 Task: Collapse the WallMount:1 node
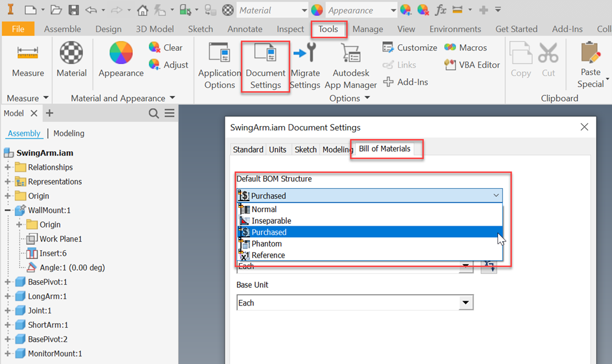click(x=7, y=210)
